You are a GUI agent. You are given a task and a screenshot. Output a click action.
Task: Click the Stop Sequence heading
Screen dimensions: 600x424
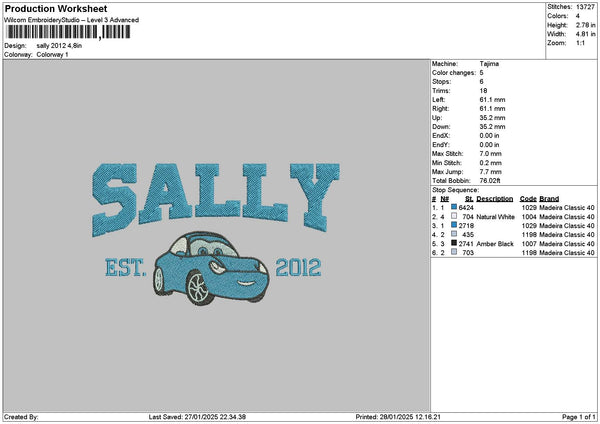pos(455,190)
